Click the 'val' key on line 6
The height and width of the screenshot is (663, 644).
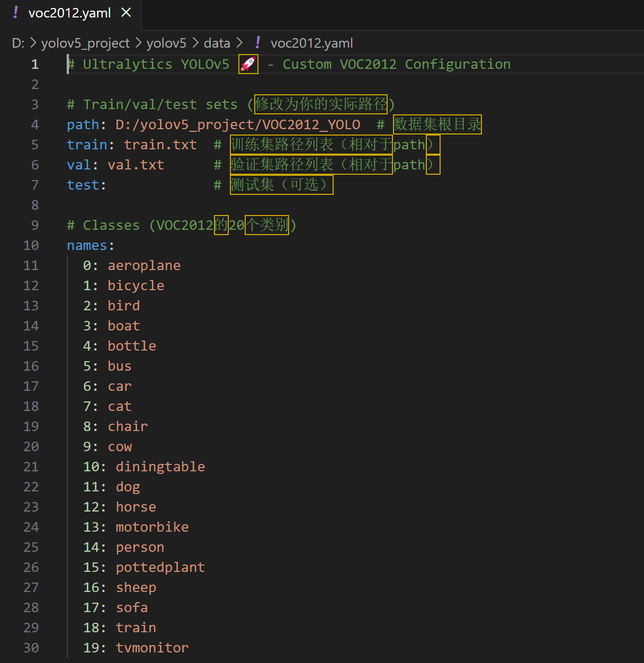pyautogui.click(x=79, y=165)
